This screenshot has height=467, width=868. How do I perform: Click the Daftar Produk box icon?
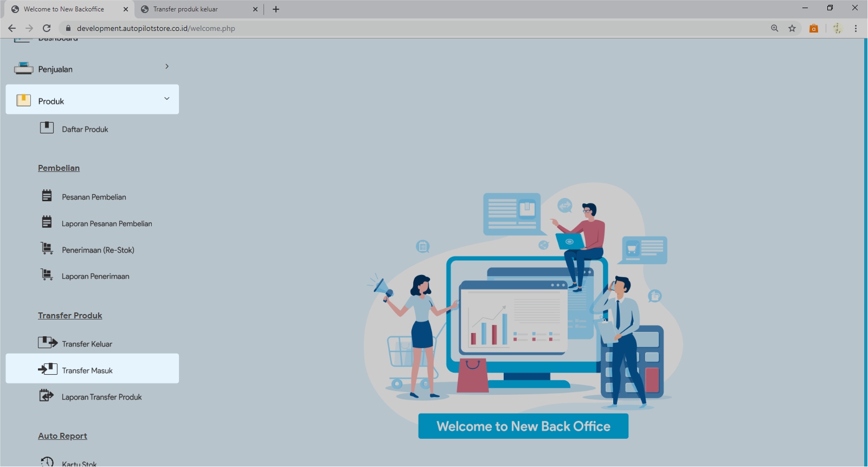point(47,128)
